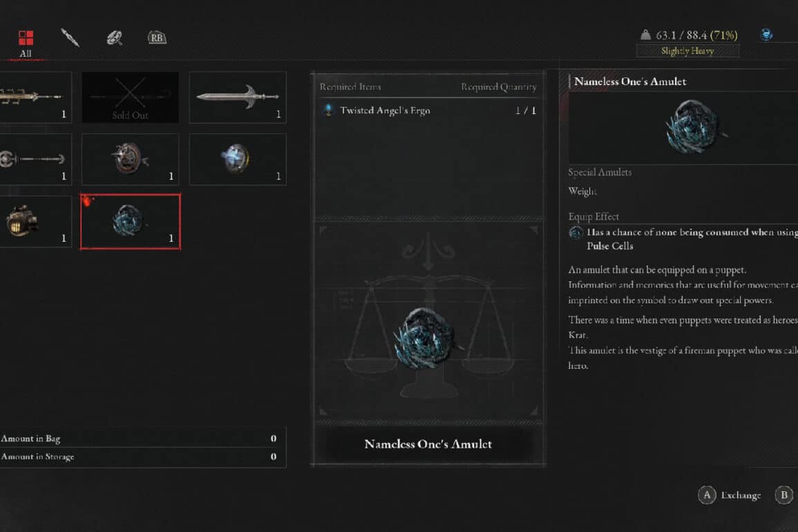
Task: Pick the spiked weapon in top-left slot
Action: click(35, 97)
